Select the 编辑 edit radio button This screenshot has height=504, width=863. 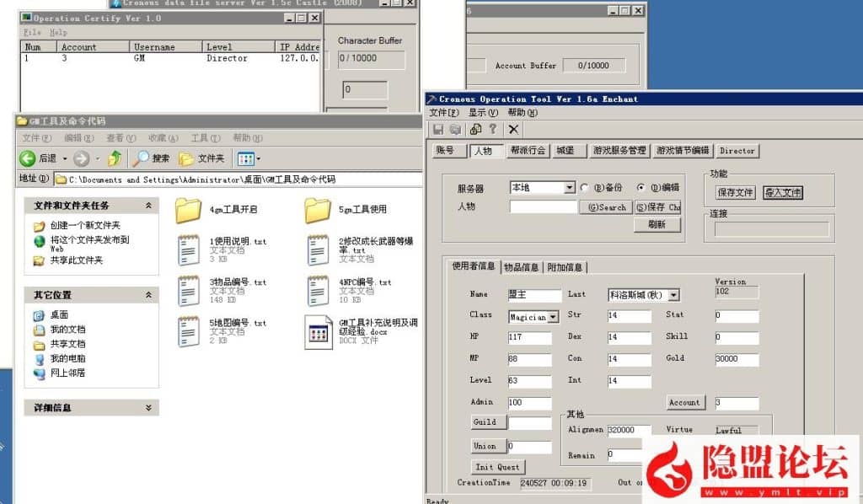(641, 188)
